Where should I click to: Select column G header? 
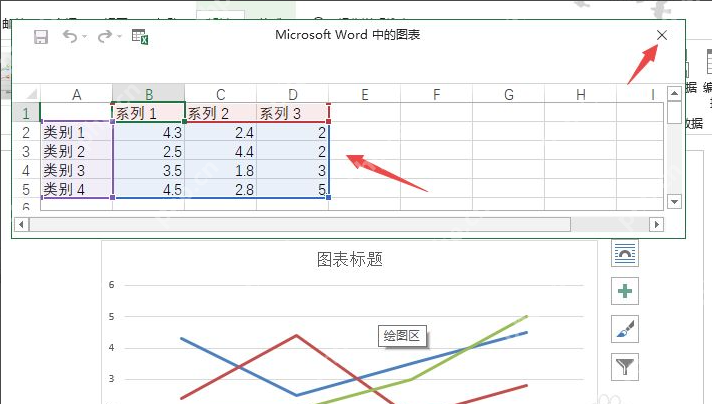tap(509, 94)
